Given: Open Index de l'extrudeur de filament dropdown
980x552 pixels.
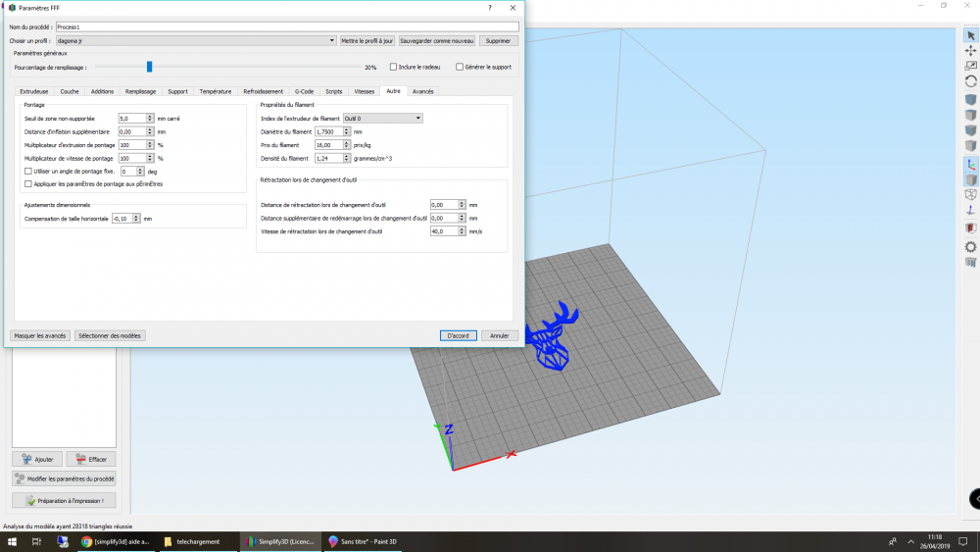Looking at the screenshot, I should click(382, 119).
